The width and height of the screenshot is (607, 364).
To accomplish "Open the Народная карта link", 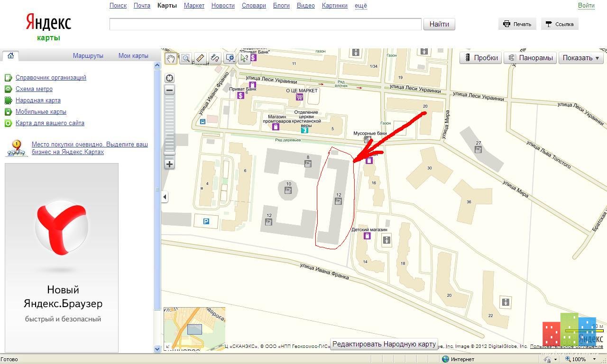I will [38, 100].
